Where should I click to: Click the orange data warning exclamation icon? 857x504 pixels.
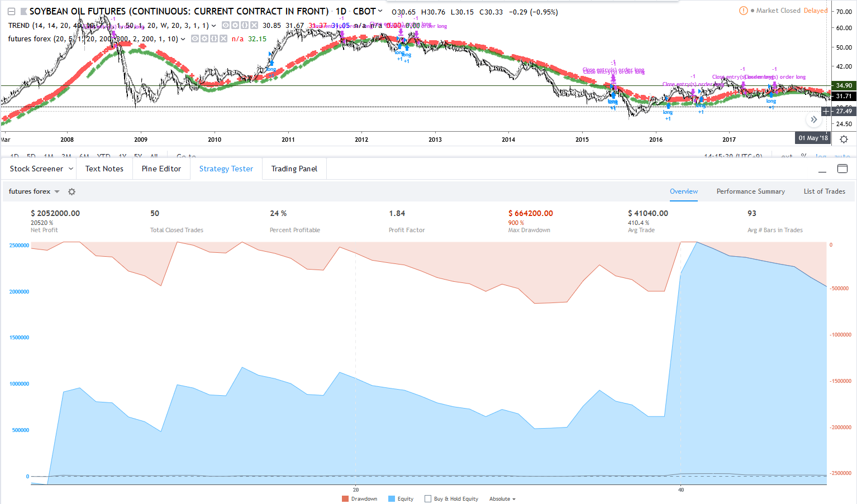[x=743, y=11]
